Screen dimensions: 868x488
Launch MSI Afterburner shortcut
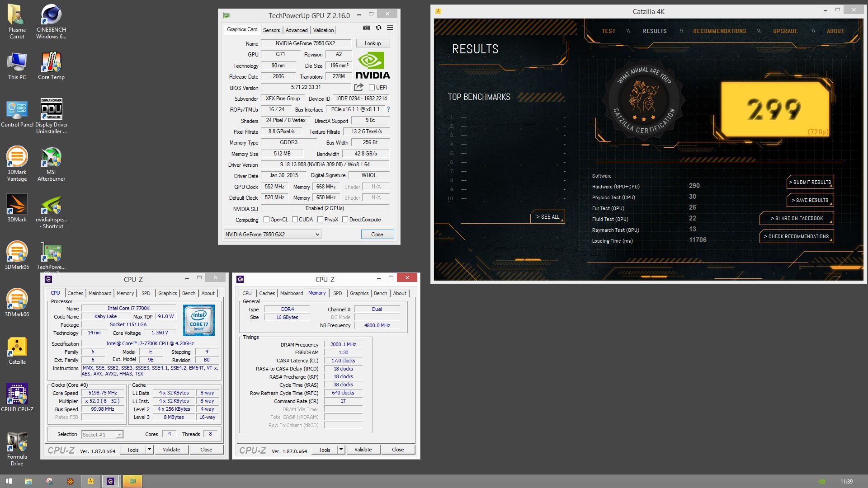[51, 164]
